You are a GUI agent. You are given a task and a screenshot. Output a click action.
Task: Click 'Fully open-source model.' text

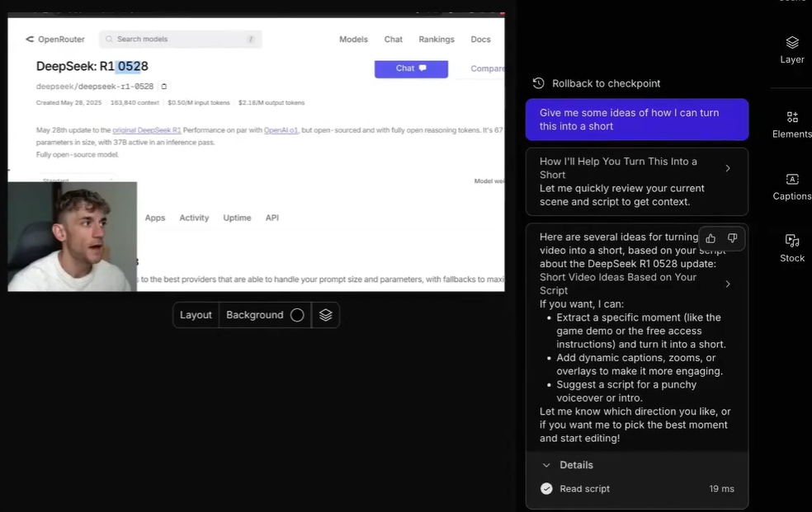tap(78, 155)
